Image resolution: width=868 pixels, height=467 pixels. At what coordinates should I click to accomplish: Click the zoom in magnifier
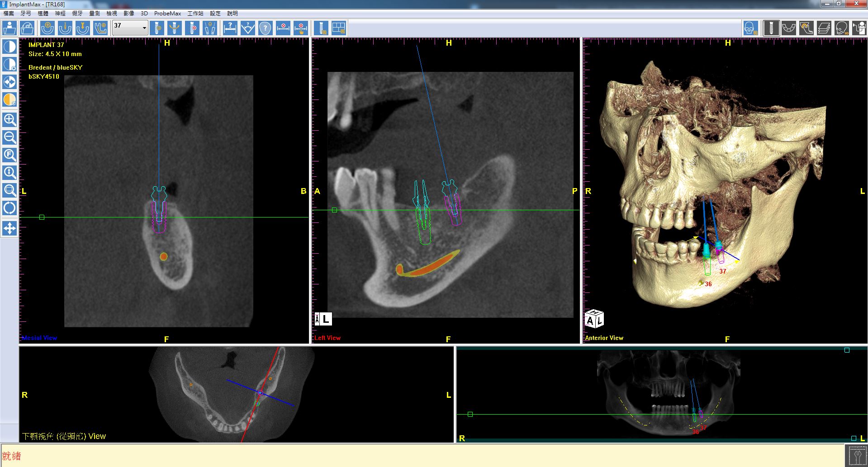coord(9,120)
